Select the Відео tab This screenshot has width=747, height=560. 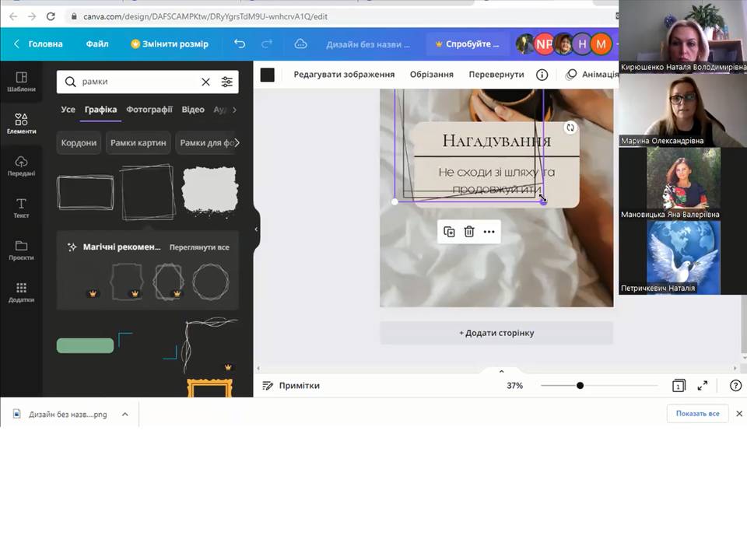pyautogui.click(x=193, y=110)
